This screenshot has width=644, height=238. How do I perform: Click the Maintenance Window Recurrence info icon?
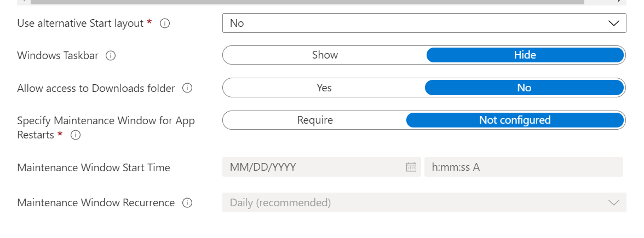point(187,203)
